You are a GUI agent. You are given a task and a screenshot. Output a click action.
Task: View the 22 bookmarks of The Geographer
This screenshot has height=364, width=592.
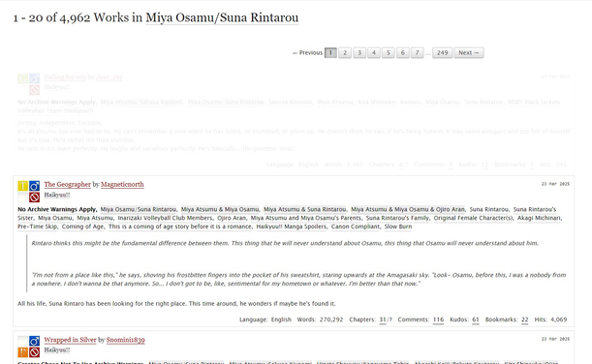coord(525,319)
